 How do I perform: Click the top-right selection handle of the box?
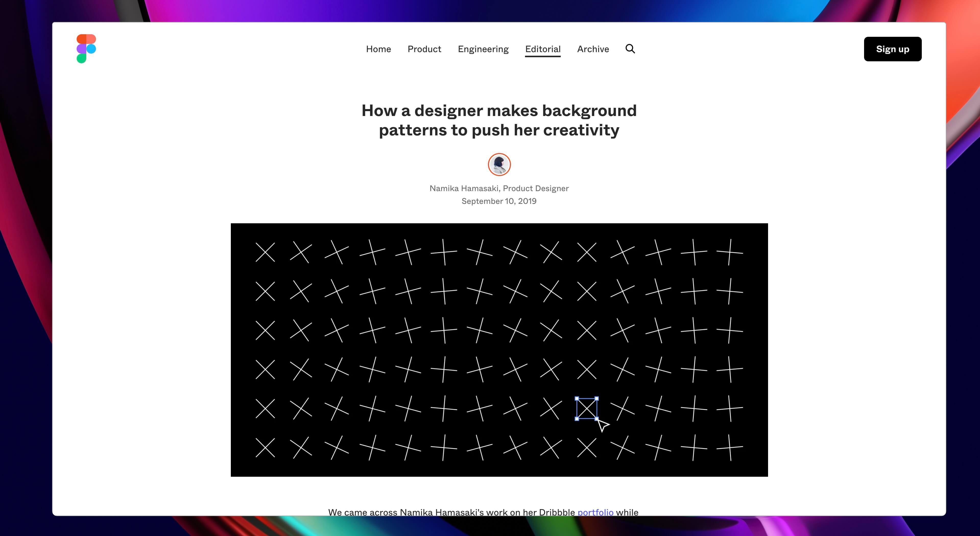tap(596, 399)
